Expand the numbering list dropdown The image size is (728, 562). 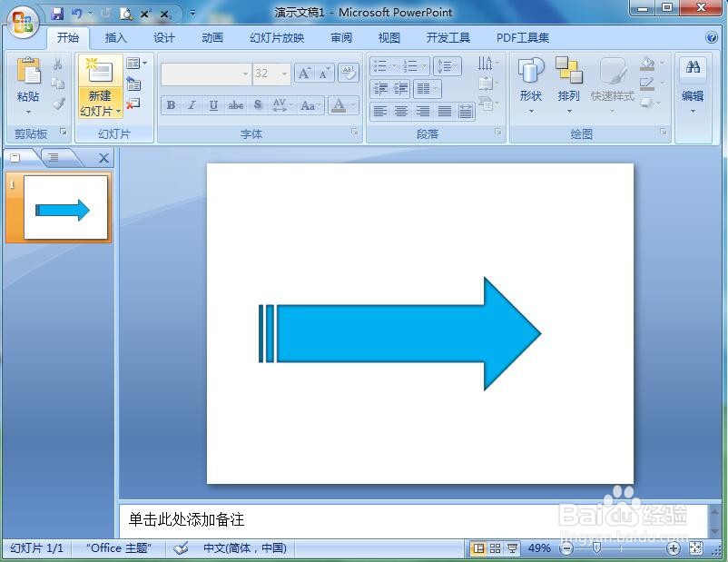[x=424, y=66]
